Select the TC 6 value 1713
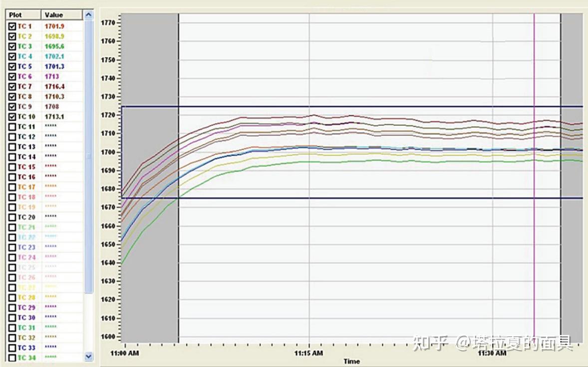This screenshot has width=588, height=367. [x=52, y=76]
